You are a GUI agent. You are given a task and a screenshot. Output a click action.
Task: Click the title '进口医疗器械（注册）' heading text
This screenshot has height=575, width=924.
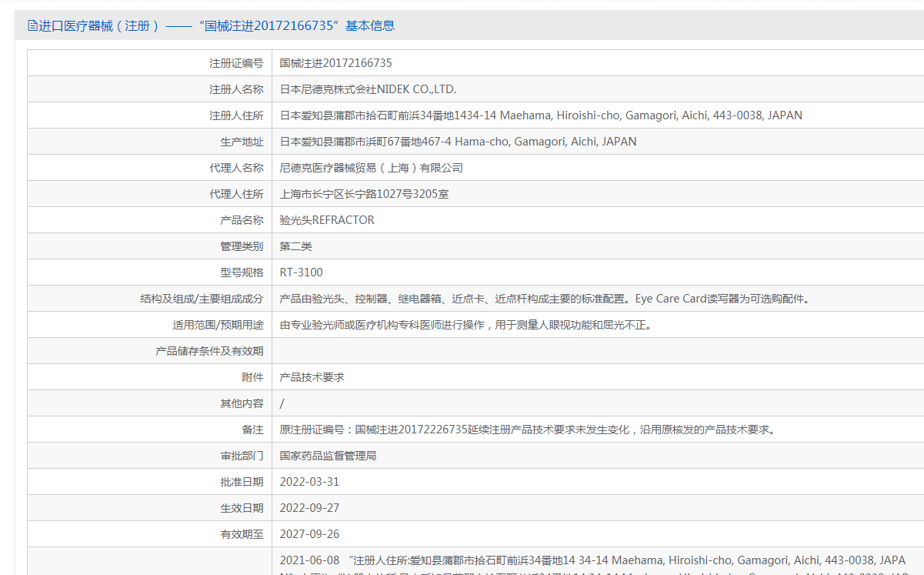(x=99, y=25)
